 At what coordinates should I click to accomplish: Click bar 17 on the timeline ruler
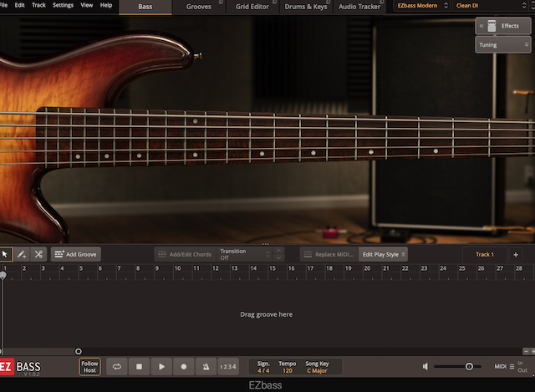pyautogui.click(x=310, y=268)
